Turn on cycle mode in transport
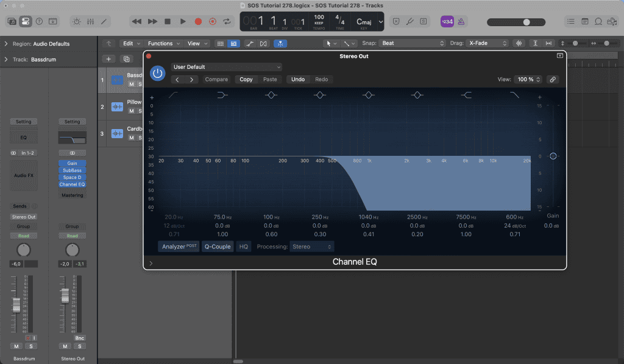Image resolution: width=624 pixels, height=364 pixels. (227, 21)
